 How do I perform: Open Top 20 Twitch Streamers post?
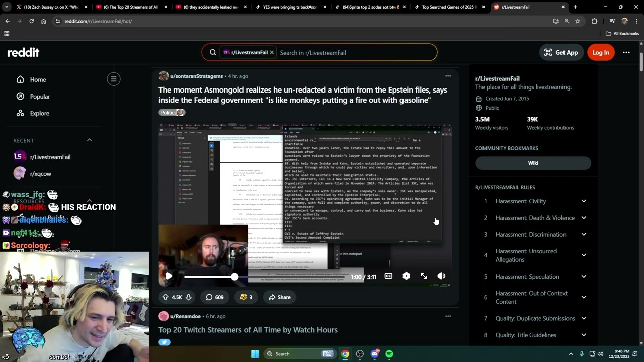[x=248, y=330]
